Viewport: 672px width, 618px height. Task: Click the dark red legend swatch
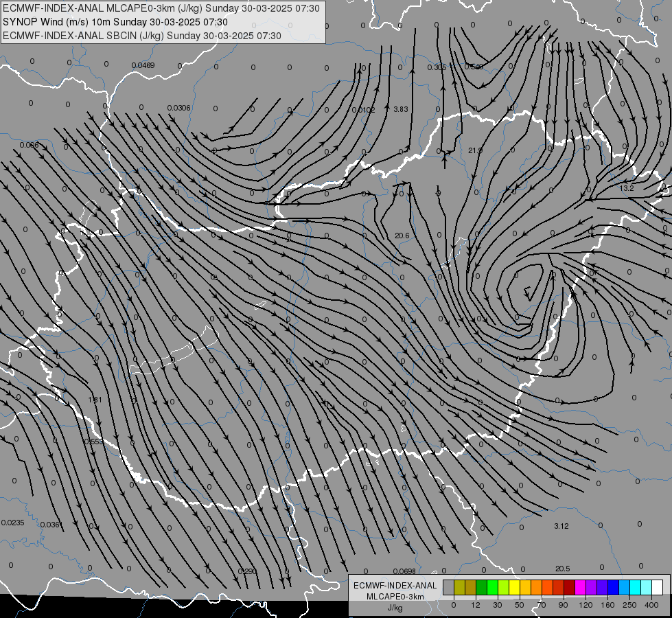pos(570,587)
